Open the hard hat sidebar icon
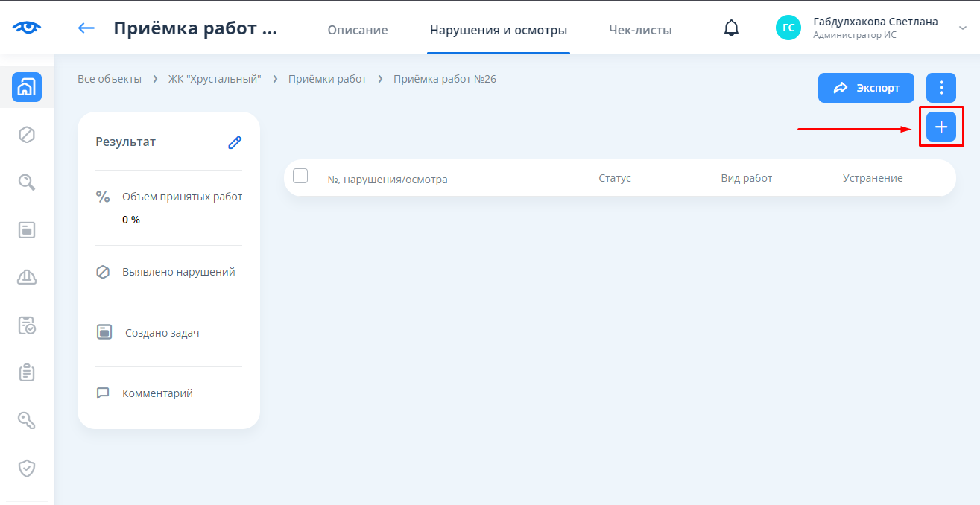980x505 pixels. click(x=27, y=277)
